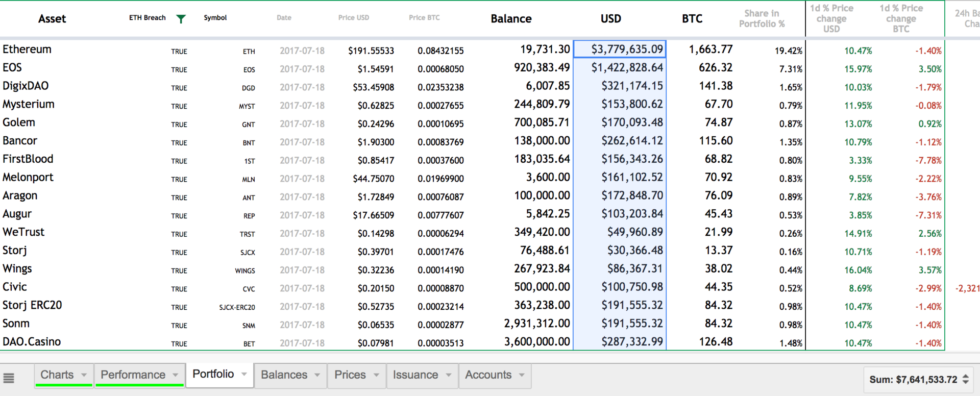Image resolution: width=980 pixels, height=396 pixels.
Task: Select the Melonport asset cell
Action: pyautogui.click(x=28, y=178)
